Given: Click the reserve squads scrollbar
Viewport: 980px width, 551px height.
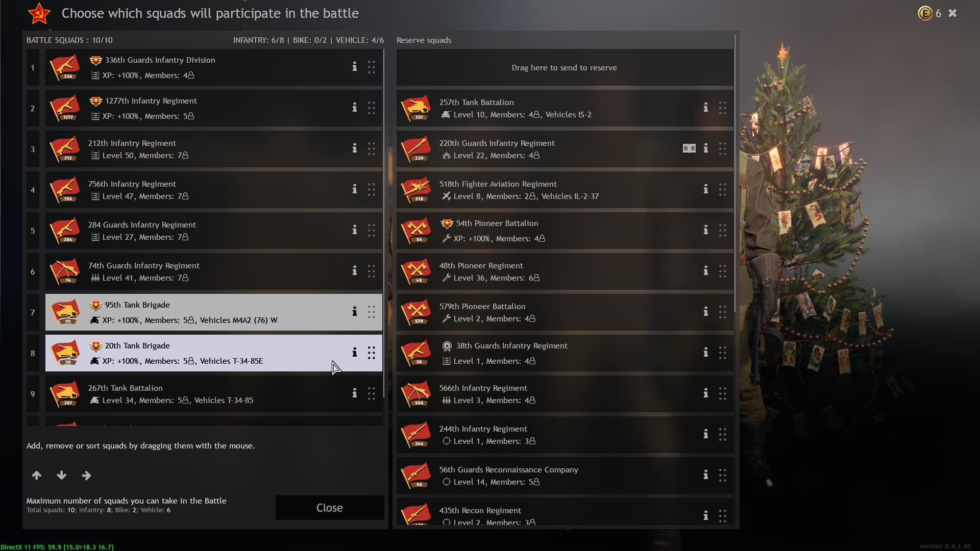Looking at the screenshot, I should [735, 173].
